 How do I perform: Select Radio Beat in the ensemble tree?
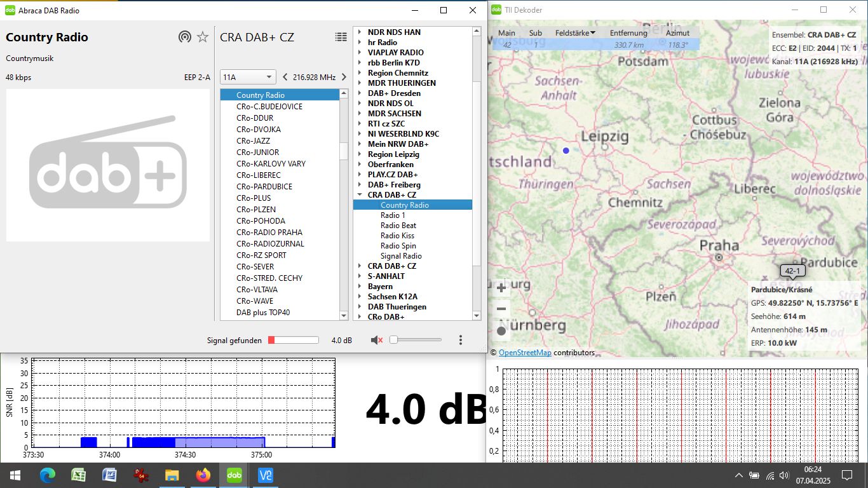click(398, 226)
